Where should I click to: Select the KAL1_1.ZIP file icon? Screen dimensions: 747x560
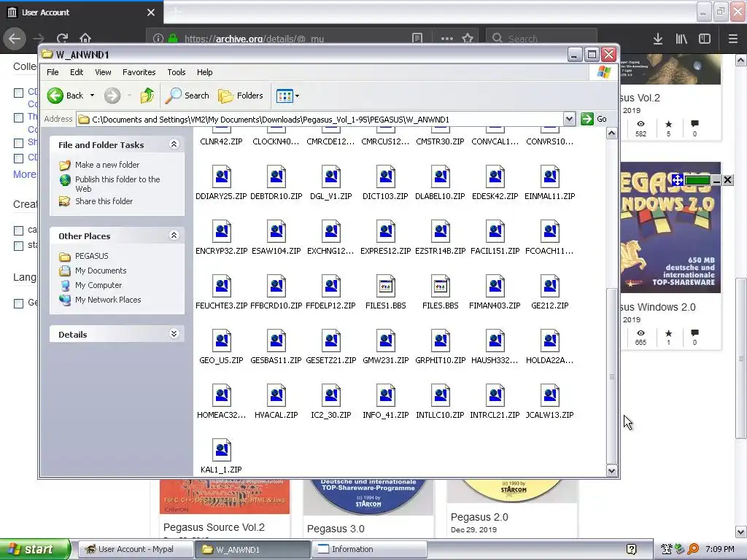[222, 450]
